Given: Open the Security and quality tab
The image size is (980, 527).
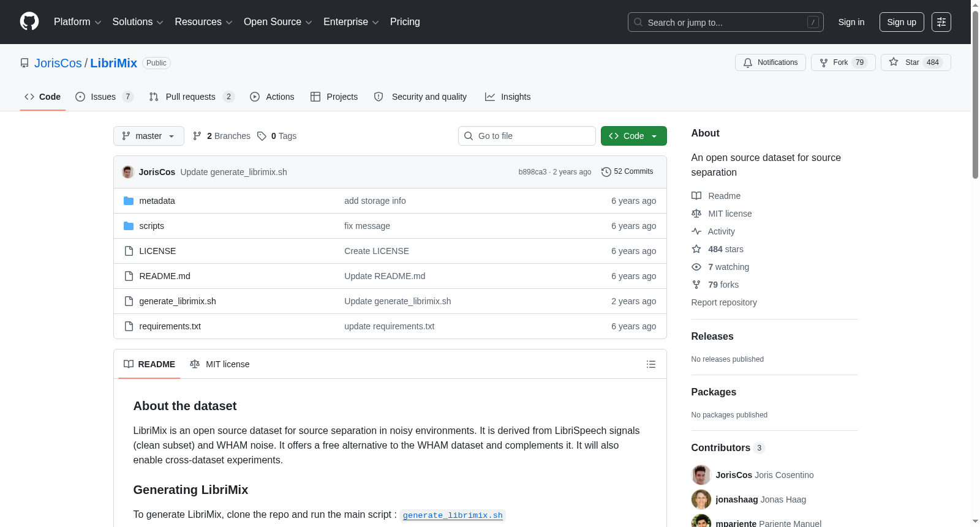Looking at the screenshot, I should [x=420, y=97].
